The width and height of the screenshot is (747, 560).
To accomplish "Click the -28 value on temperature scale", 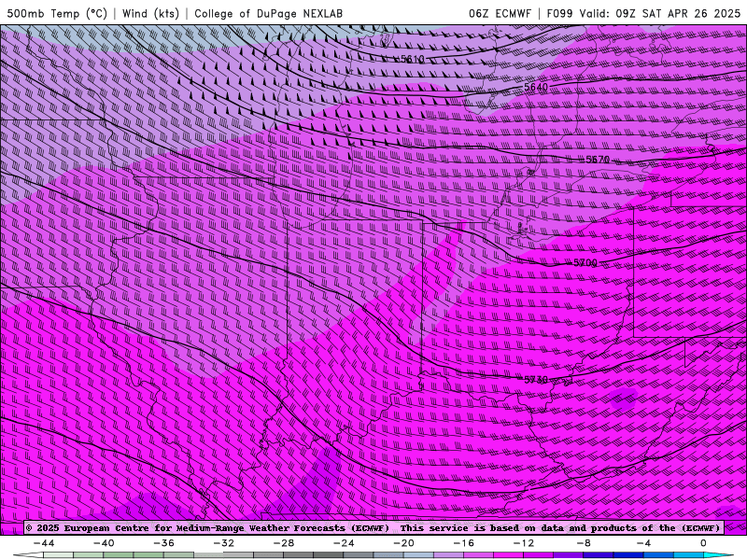I will click(284, 543).
